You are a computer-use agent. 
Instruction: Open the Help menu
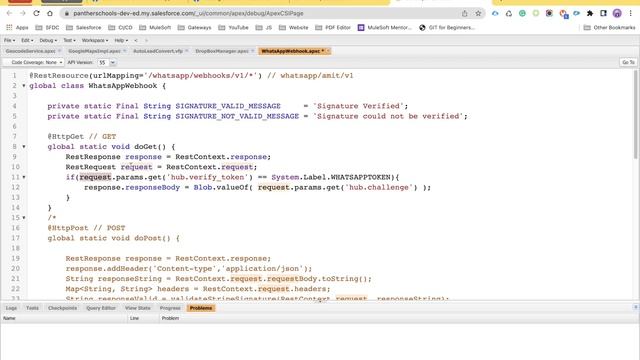(x=121, y=40)
